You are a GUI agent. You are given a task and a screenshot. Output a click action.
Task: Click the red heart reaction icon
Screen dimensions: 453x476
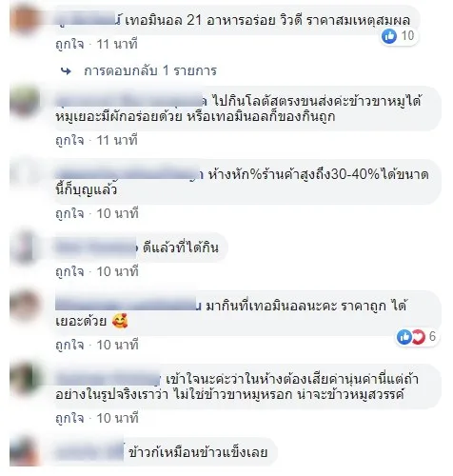tap(418, 337)
